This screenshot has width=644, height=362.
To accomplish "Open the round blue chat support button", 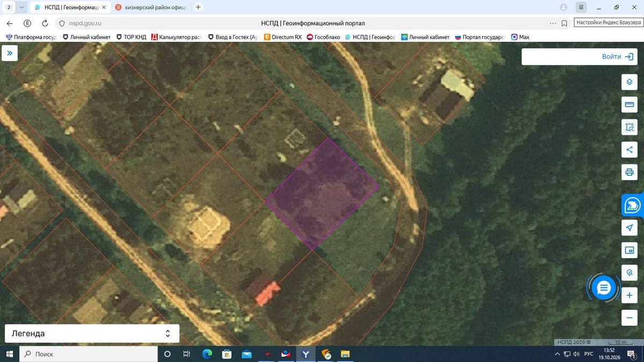I will click(604, 288).
